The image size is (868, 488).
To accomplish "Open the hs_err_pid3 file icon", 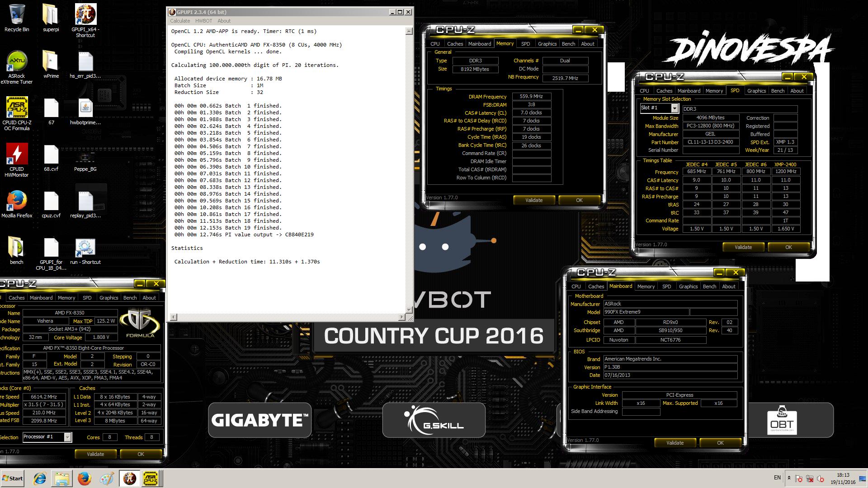I will (85, 64).
